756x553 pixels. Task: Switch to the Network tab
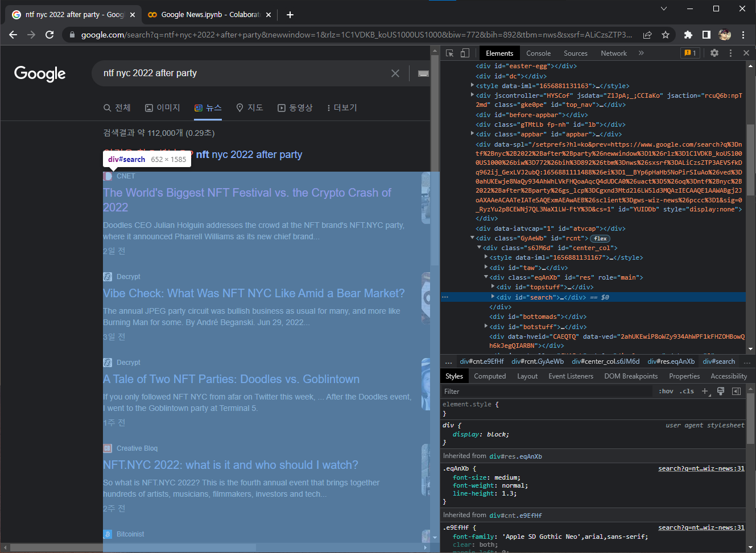(613, 53)
